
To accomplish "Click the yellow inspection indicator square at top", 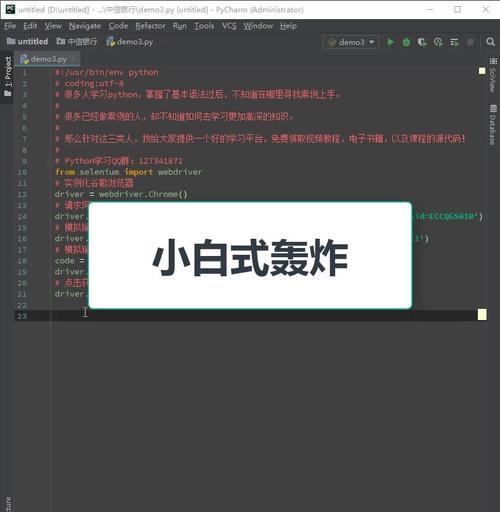I will [x=482, y=71].
